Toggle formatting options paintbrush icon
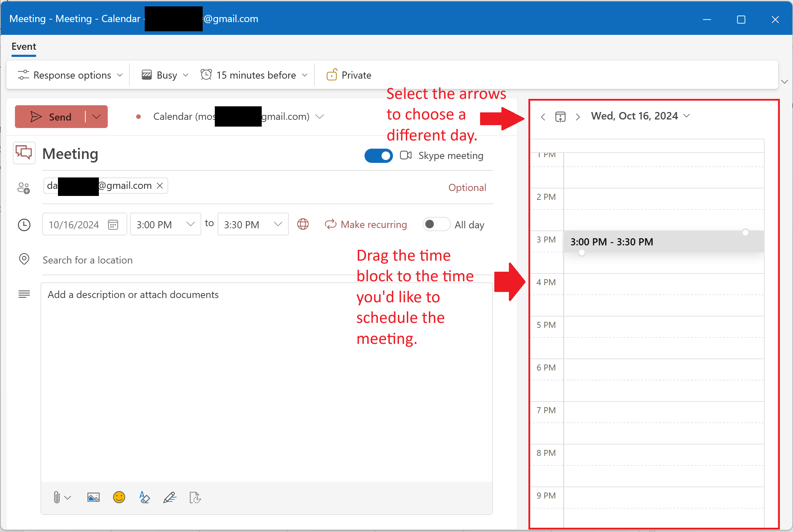The height and width of the screenshot is (532, 793). [144, 497]
